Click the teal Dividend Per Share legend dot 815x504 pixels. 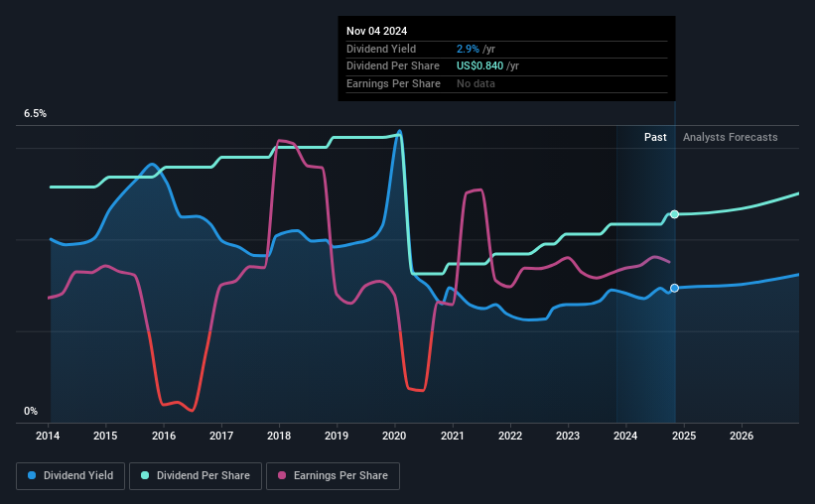click(145, 475)
